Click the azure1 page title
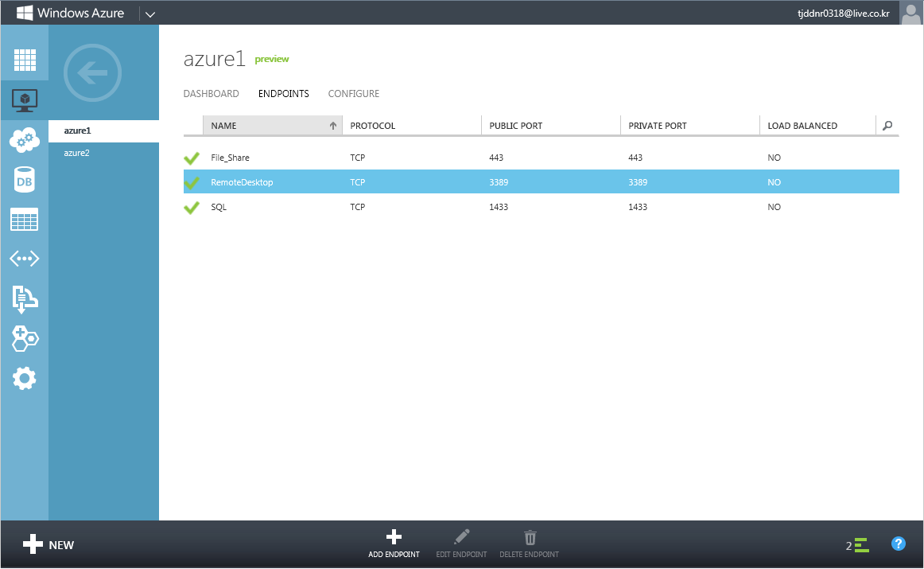 214,59
